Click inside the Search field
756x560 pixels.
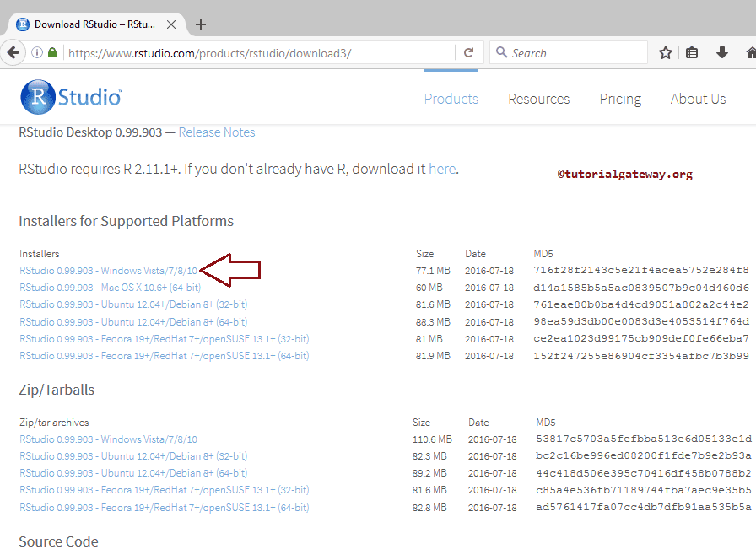565,51
